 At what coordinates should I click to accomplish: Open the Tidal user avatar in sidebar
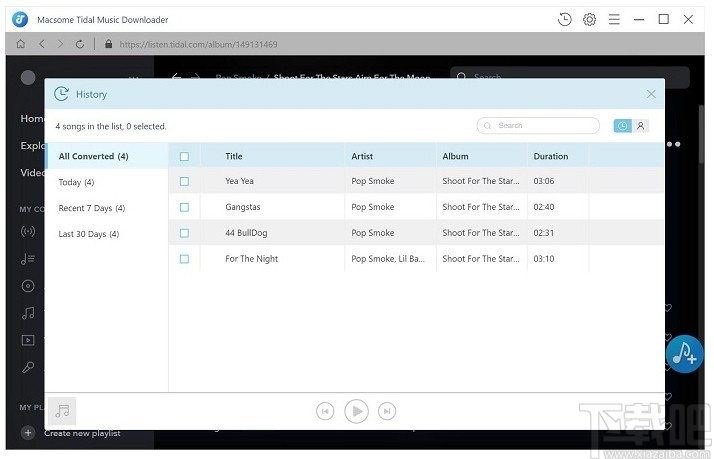pos(28,77)
